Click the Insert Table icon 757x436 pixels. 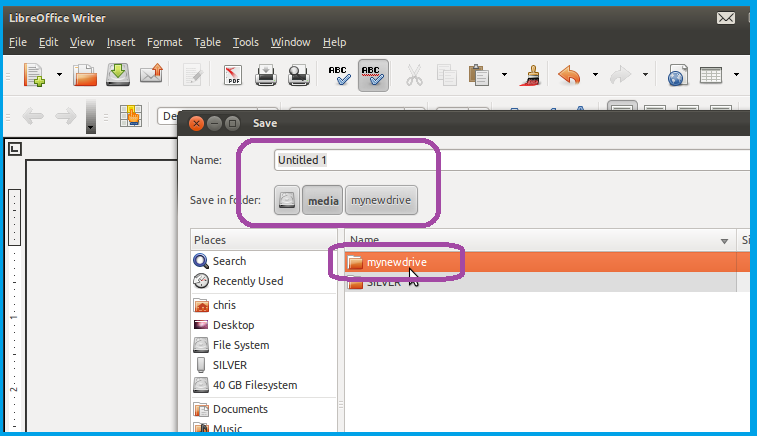point(711,75)
